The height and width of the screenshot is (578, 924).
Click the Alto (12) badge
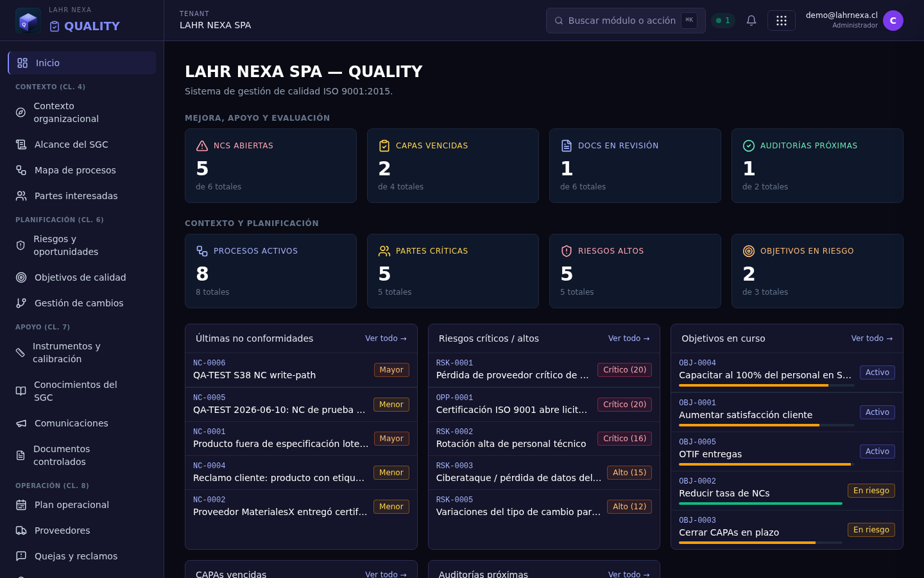(x=629, y=507)
